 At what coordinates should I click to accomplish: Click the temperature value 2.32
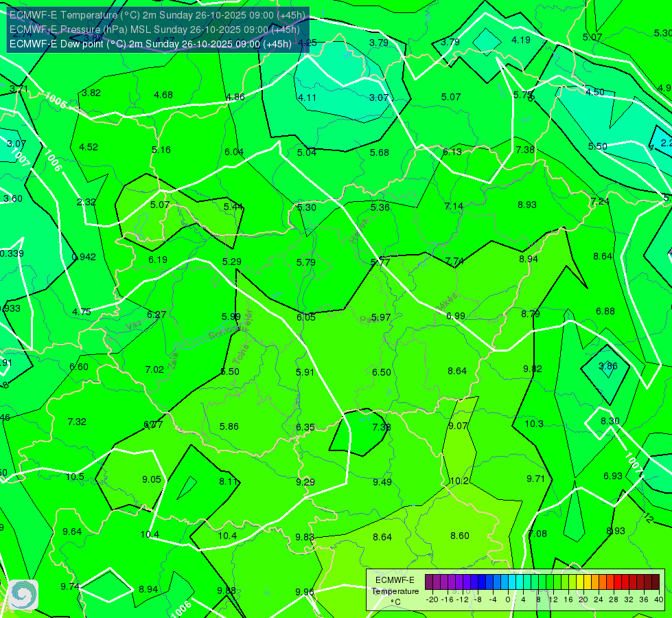(86, 202)
